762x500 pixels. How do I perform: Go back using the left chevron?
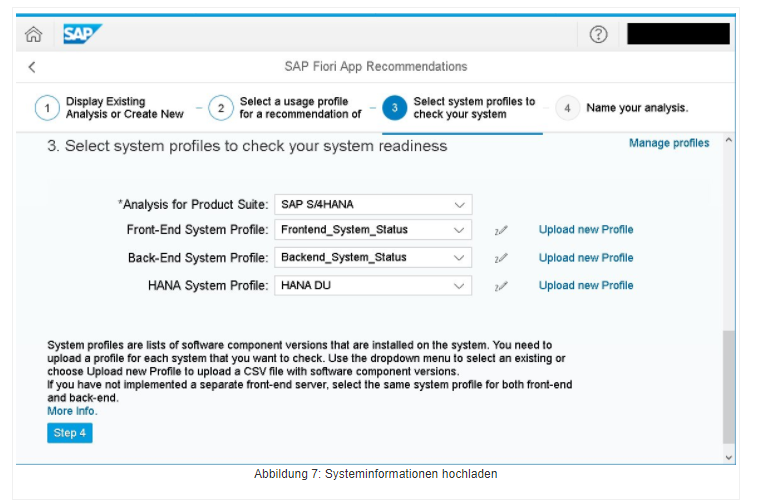point(32,67)
